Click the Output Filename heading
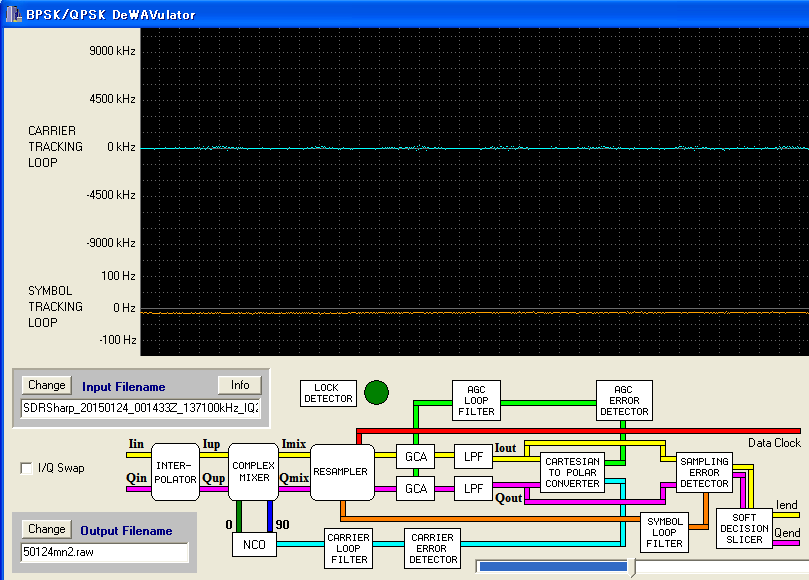 click(x=126, y=531)
